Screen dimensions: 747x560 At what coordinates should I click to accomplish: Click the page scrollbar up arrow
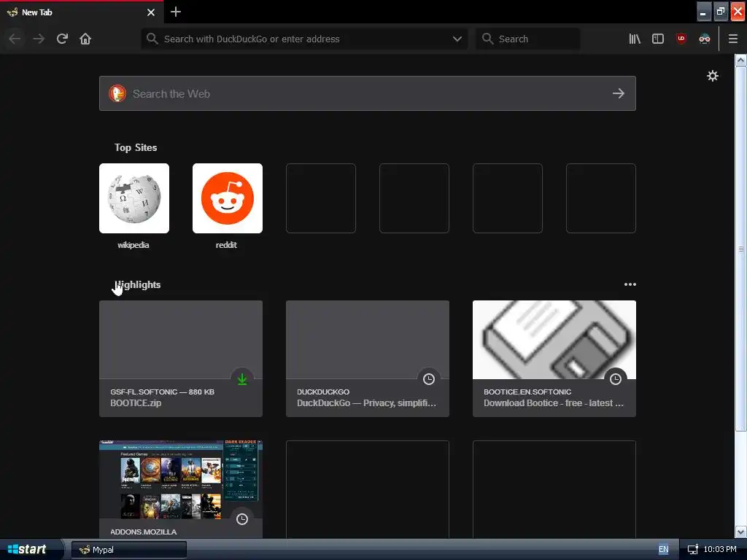740,60
